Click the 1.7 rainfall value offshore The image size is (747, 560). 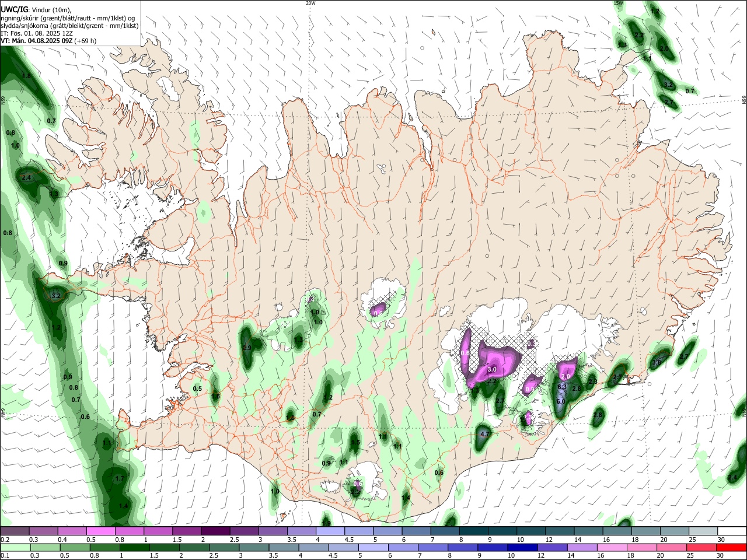point(120,478)
